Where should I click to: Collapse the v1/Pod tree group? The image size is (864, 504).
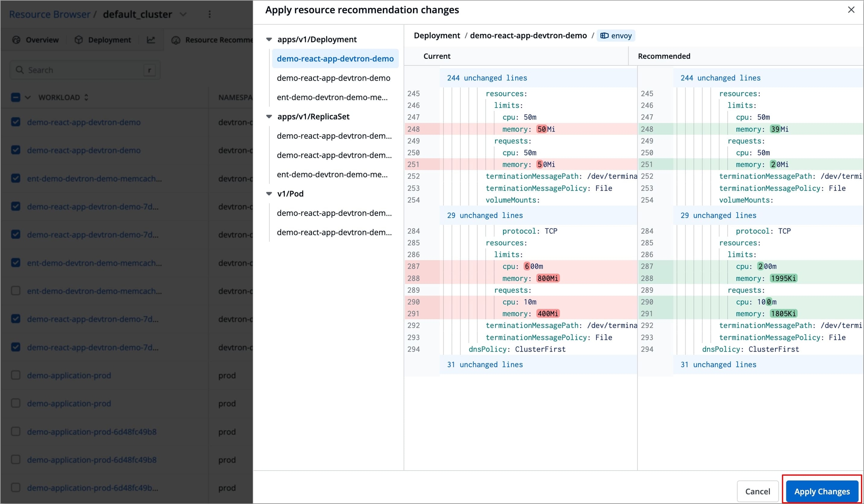click(269, 194)
